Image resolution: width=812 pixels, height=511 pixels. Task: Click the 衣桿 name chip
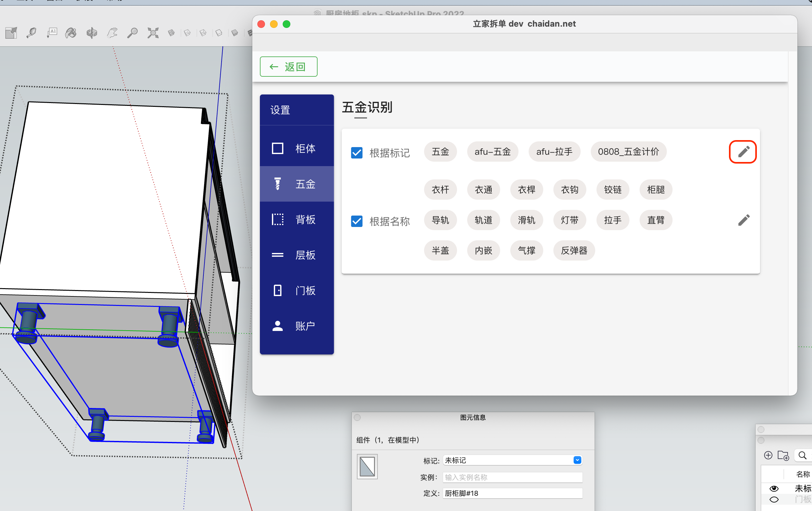[527, 190]
